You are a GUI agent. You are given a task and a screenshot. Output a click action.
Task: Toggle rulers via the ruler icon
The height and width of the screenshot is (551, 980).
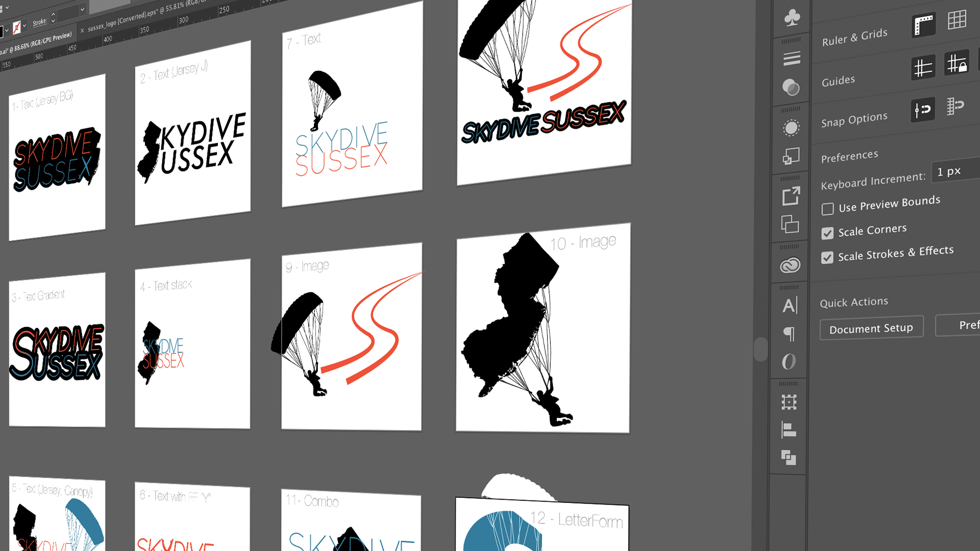tap(924, 26)
